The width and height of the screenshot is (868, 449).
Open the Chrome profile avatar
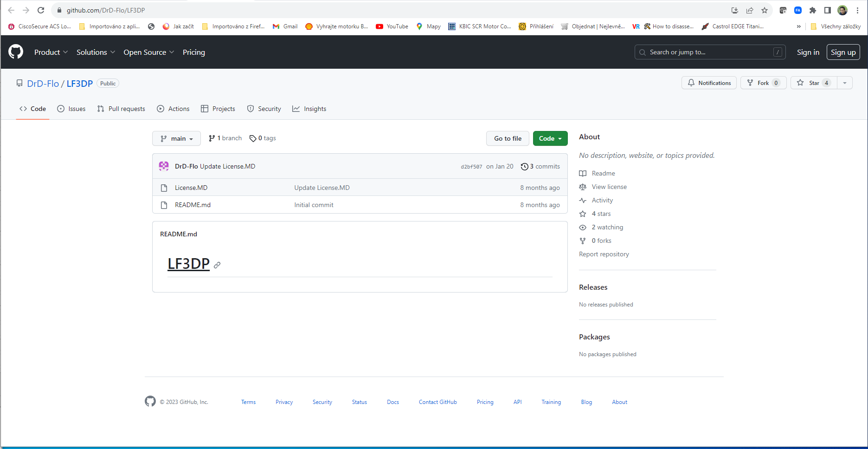[842, 10]
